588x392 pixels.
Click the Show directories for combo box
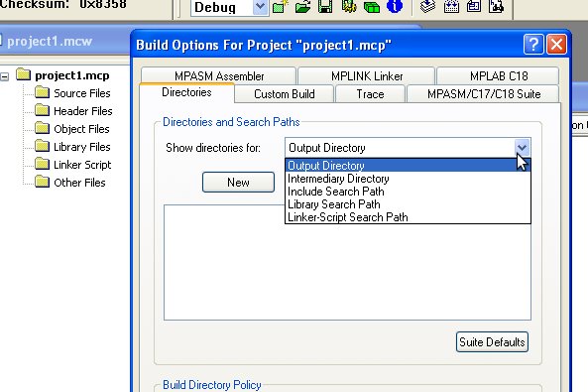point(408,148)
